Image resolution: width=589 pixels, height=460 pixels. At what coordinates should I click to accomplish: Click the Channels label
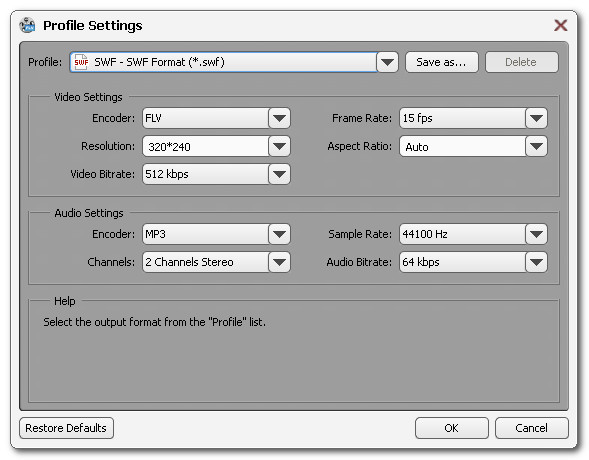(111, 262)
